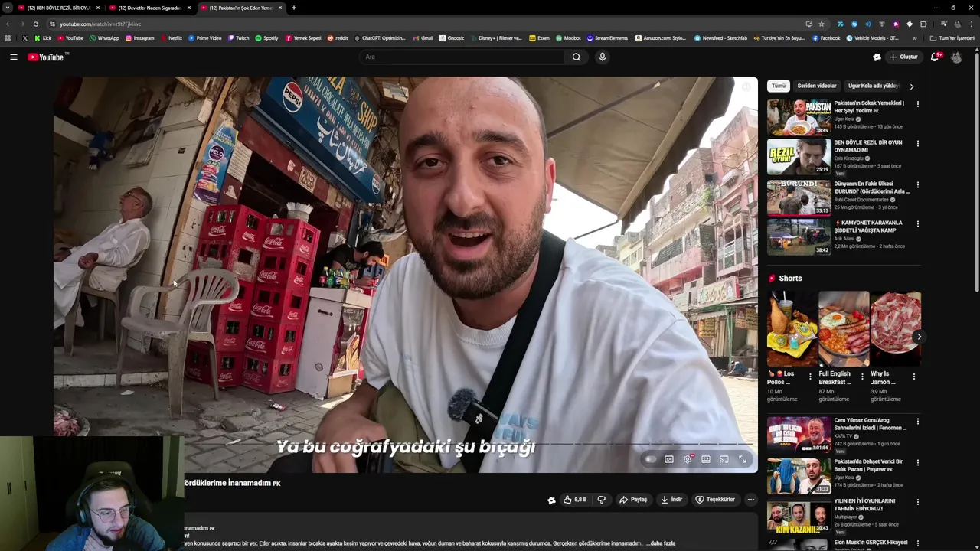Open the Los Pollos short thumbnail
This screenshot has height=551, width=980.
tap(792, 329)
